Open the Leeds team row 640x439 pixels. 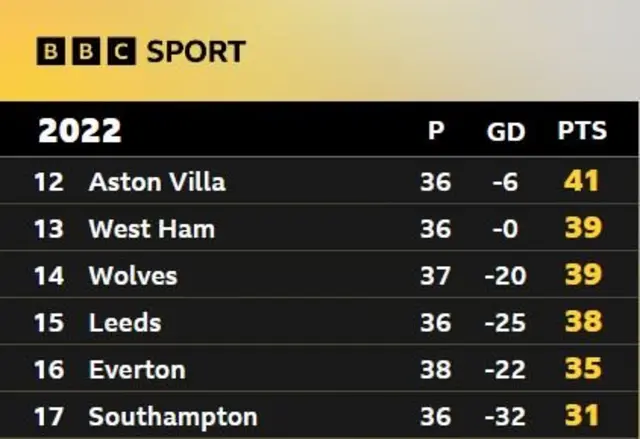(319, 321)
